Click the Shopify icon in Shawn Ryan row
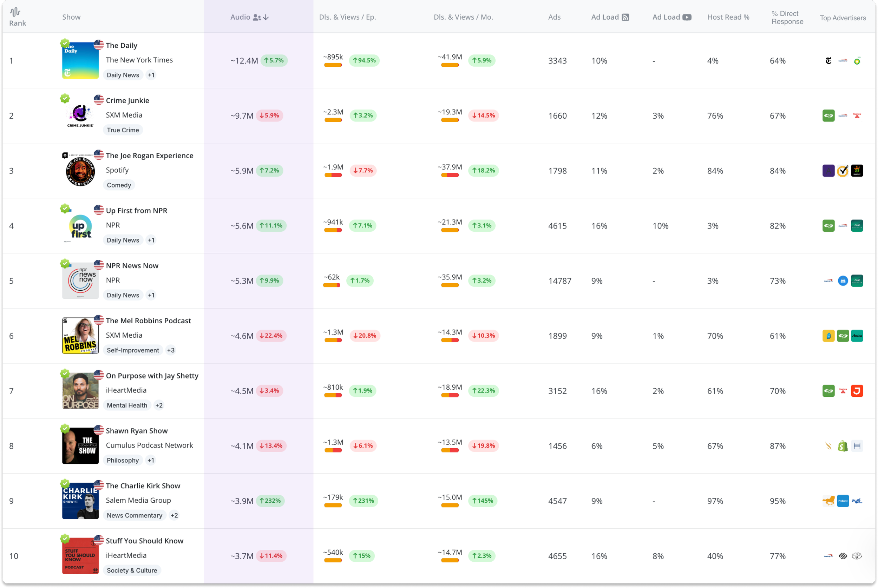This screenshot has width=878, height=588. pos(843,446)
